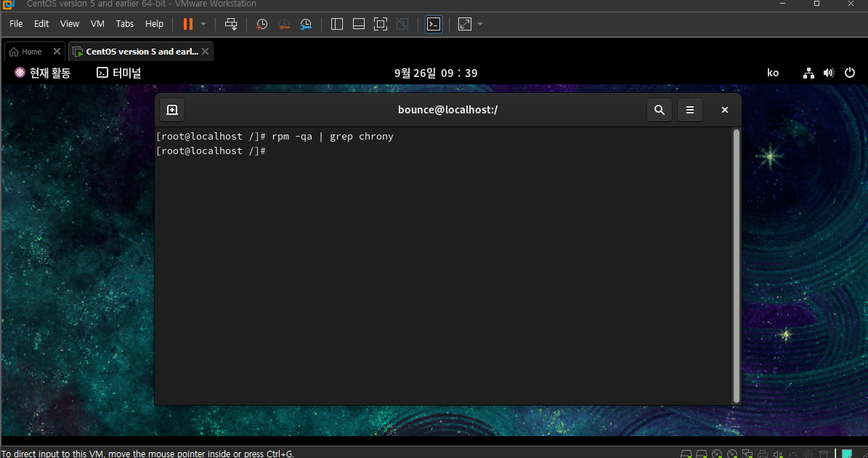This screenshot has height=458, width=868.
Task: Click the bounce@localhost:/ terminal title
Action: (x=448, y=110)
